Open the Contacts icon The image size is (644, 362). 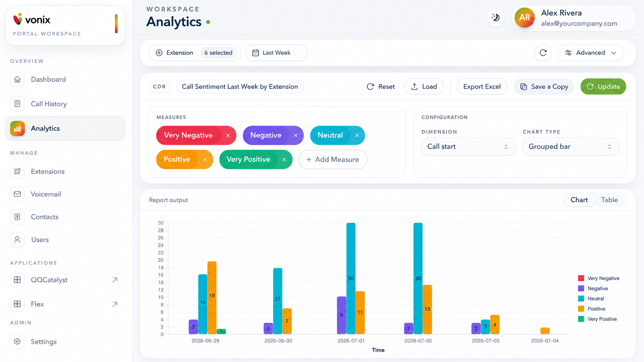click(x=17, y=217)
